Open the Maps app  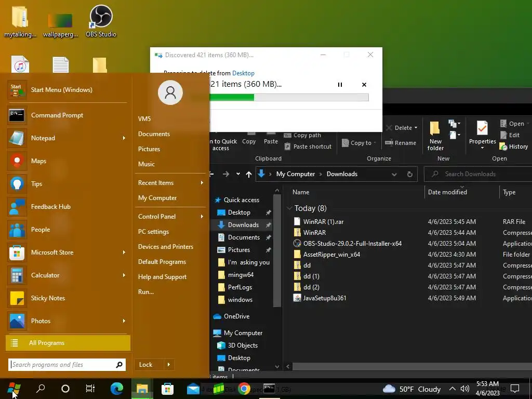(x=67, y=161)
